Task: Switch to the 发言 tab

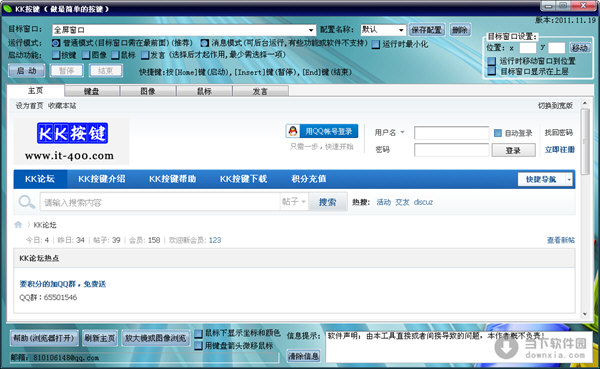Action: [260, 91]
